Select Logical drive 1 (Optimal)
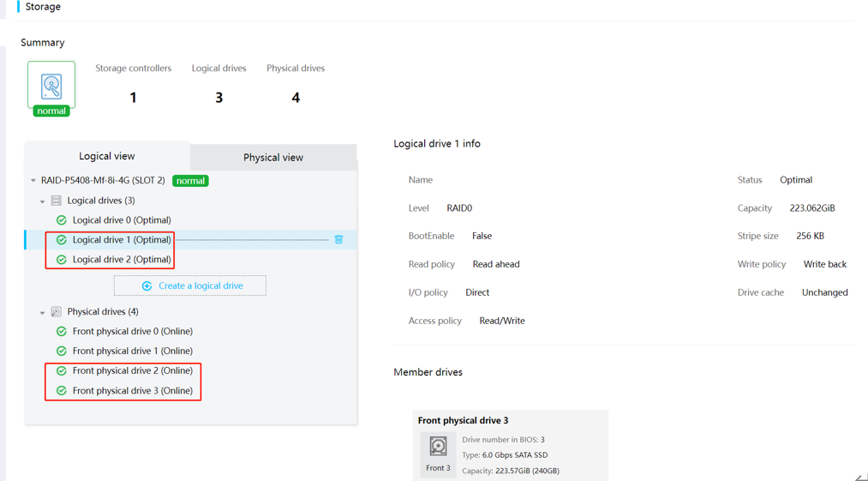Screen dimensions: 868x481 122,239
